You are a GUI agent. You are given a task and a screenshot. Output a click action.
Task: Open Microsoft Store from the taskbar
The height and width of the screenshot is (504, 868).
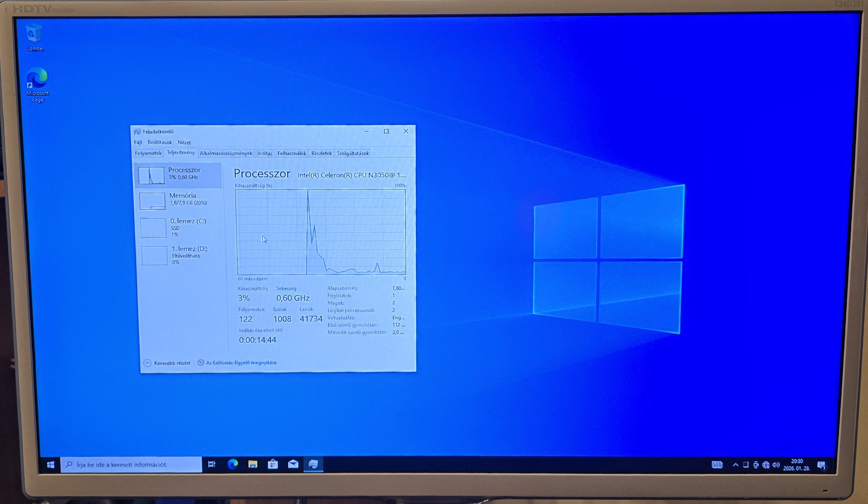click(273, 464)
